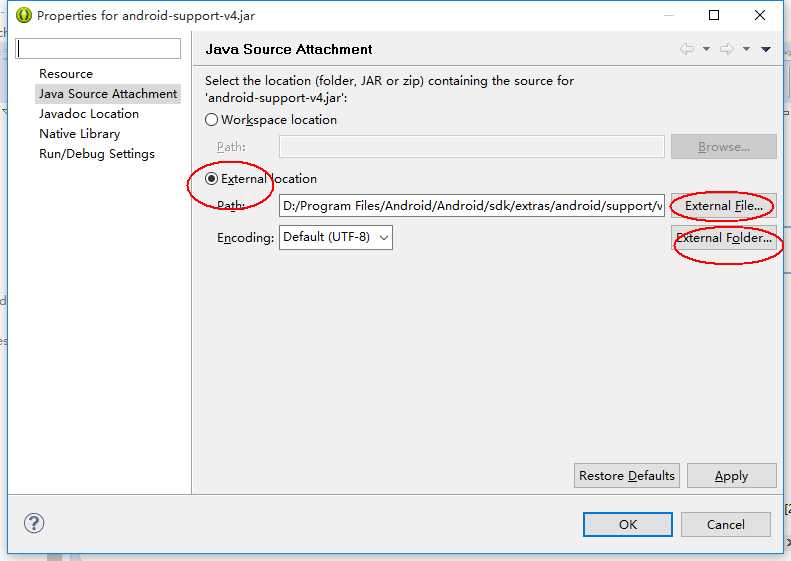Viewport: 791px width, 561px height.
Task: Click the External File... button
Action: pyautogui.click(x=723, y=206)
